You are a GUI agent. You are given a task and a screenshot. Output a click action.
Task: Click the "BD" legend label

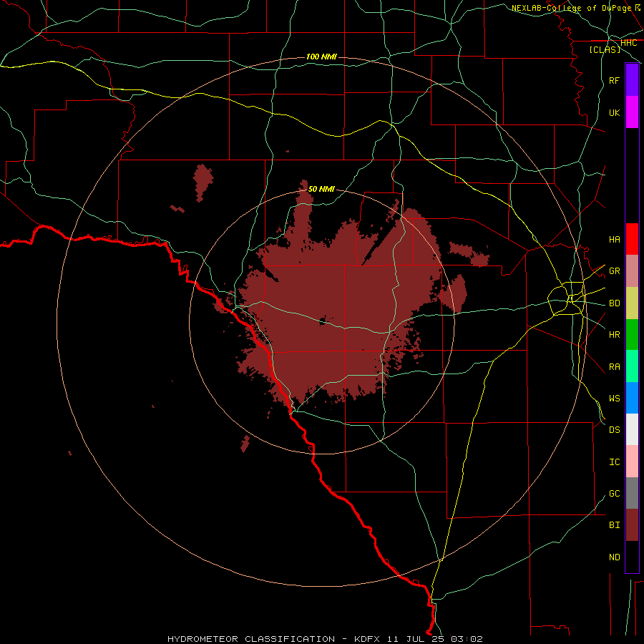[x=614, y=303]
